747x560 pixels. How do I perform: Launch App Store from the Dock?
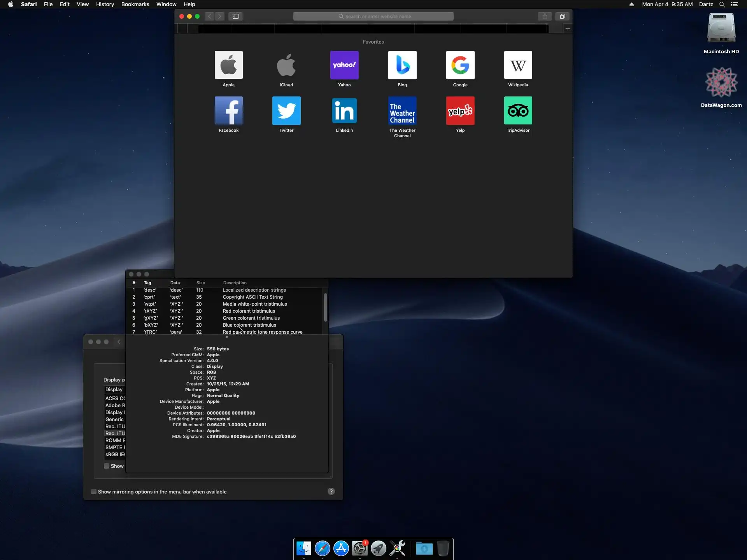[341, 548]
